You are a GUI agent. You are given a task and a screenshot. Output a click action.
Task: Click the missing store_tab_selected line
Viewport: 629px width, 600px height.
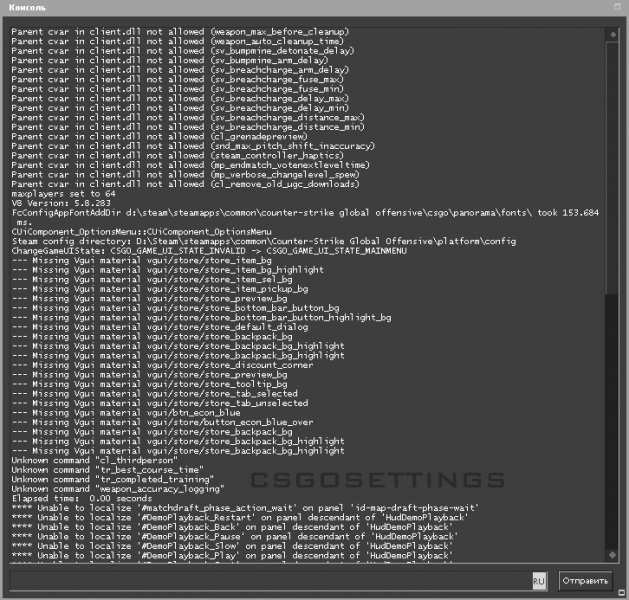[154, 394]
